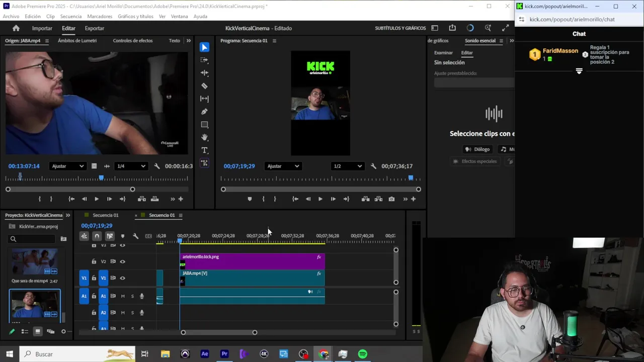
Task: Toggle snap in timeline magnet button
Action: click(97, 236)
